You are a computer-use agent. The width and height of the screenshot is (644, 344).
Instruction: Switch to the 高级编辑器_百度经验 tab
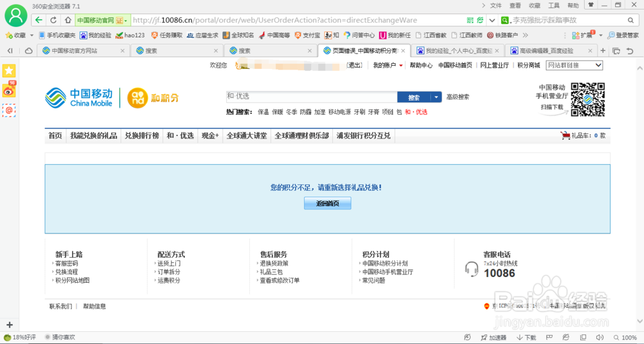(x=551, y=50)
